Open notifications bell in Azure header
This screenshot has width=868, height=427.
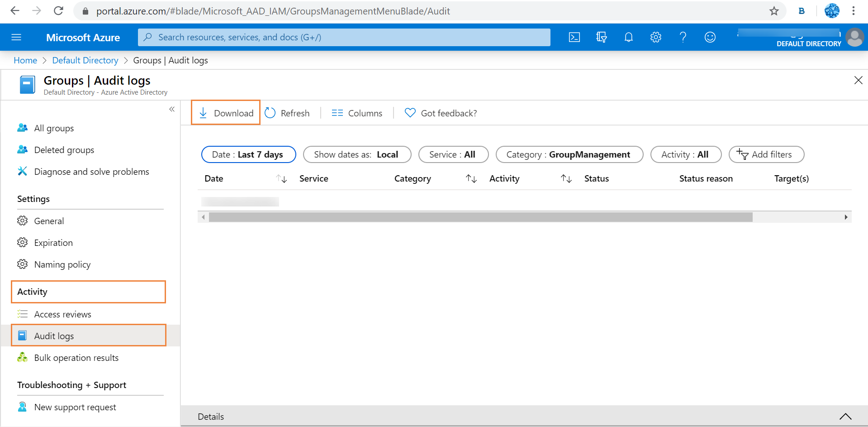(628, 37)
